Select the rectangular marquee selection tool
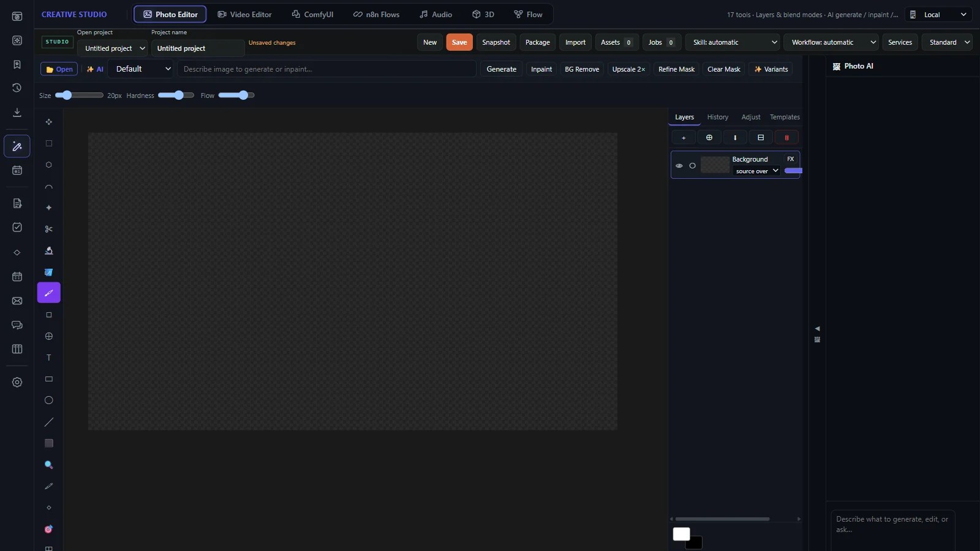 49,143
